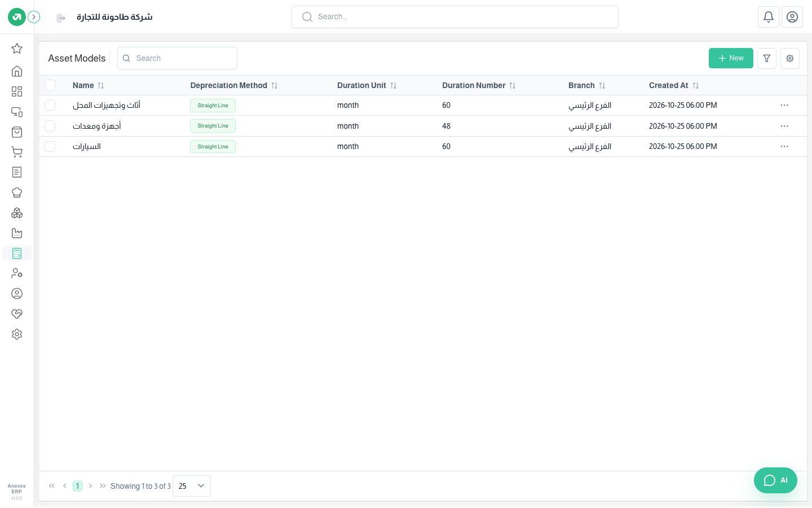Image resolution: width=812 pixels, height=508 pixels.
Task: Open table column settings gear
Action: (x=790, y=58)
